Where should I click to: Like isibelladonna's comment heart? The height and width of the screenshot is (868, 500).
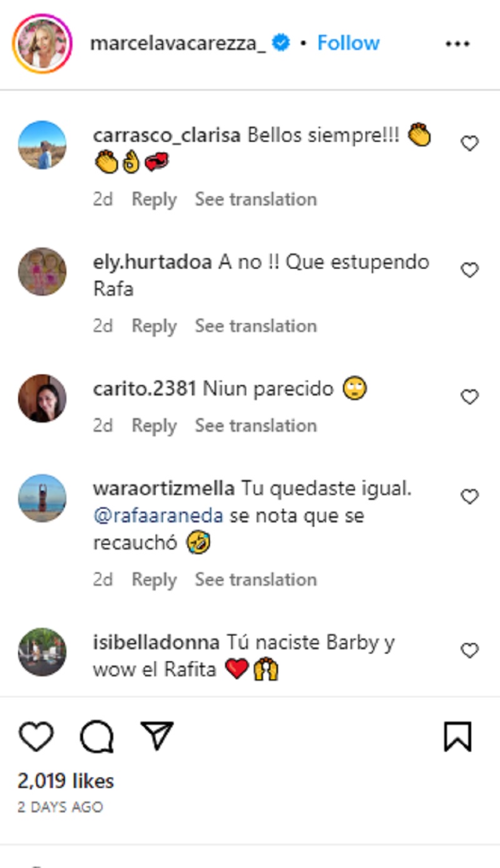pos(469,651)
